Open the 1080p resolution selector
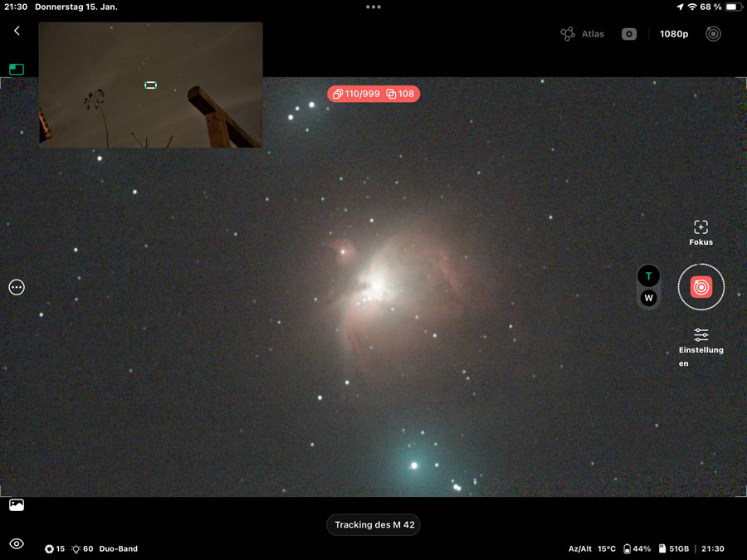This screenshot has height=560, width=747. (x=673, y=34)
